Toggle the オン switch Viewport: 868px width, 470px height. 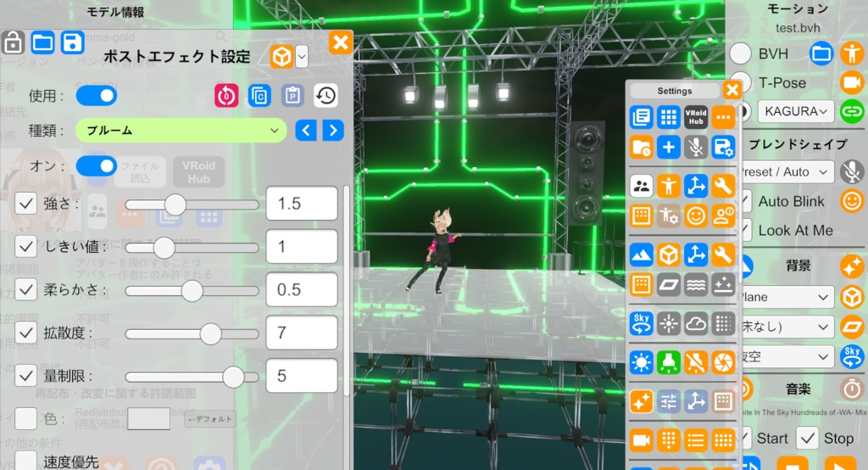(97, 165)
